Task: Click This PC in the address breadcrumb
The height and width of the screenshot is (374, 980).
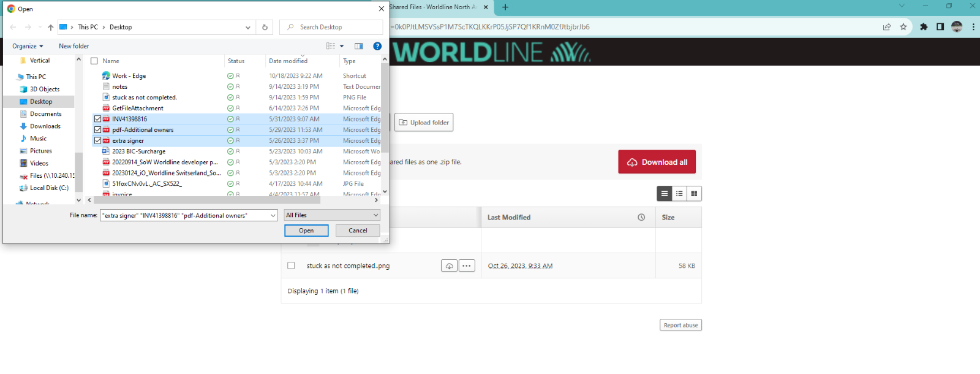Action: click(88, 27)
